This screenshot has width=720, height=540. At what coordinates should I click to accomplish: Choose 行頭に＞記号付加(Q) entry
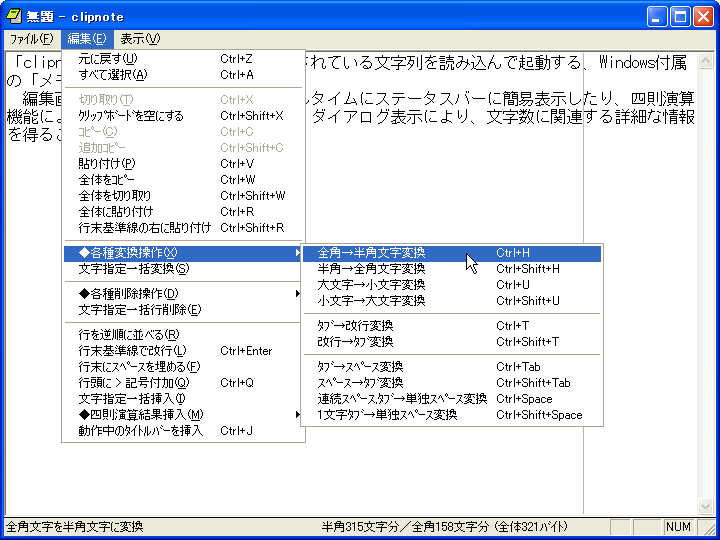(x=183, y=382)
